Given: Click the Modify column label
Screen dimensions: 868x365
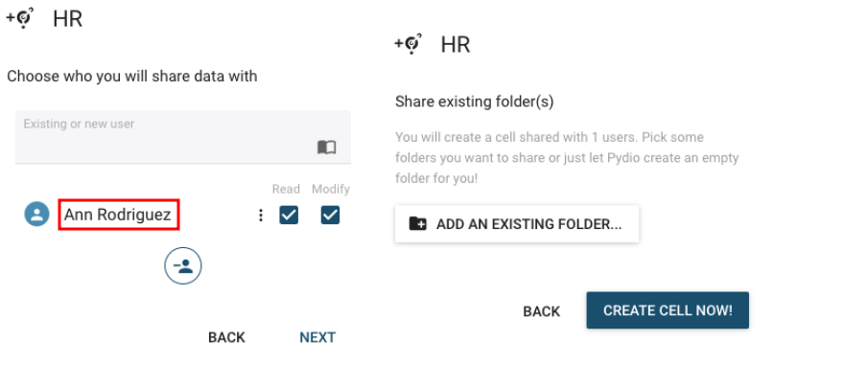Looking at the screenshot, I should [331, 189].
